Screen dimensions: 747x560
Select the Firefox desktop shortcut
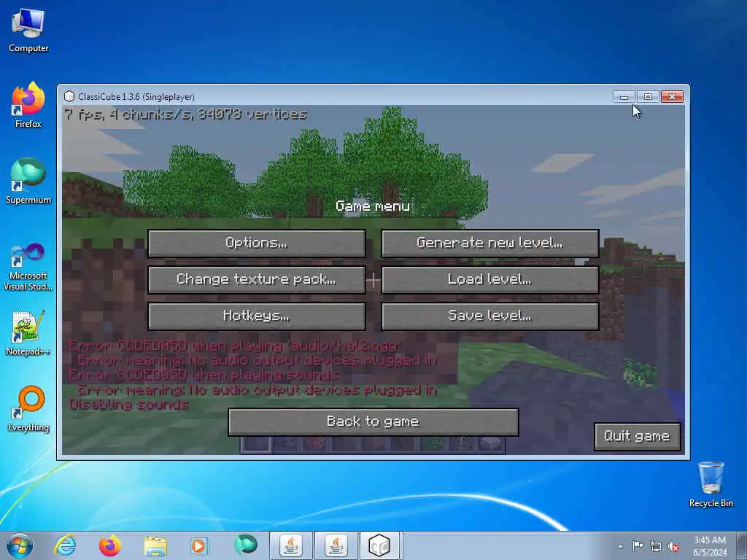tap(28, 106)
